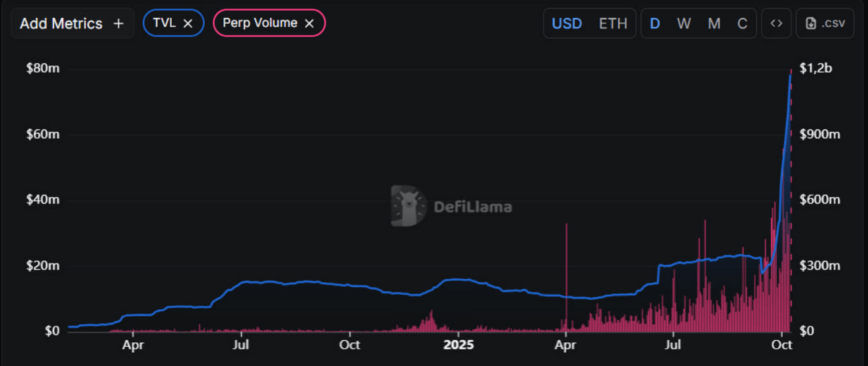Click the tall April 2025 volume spike bar

tap(566, 277)
